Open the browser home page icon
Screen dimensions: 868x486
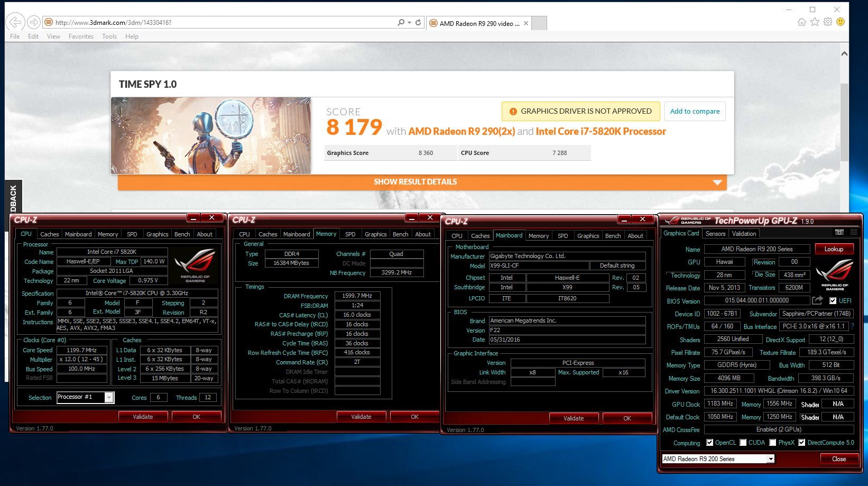(802, 22)
